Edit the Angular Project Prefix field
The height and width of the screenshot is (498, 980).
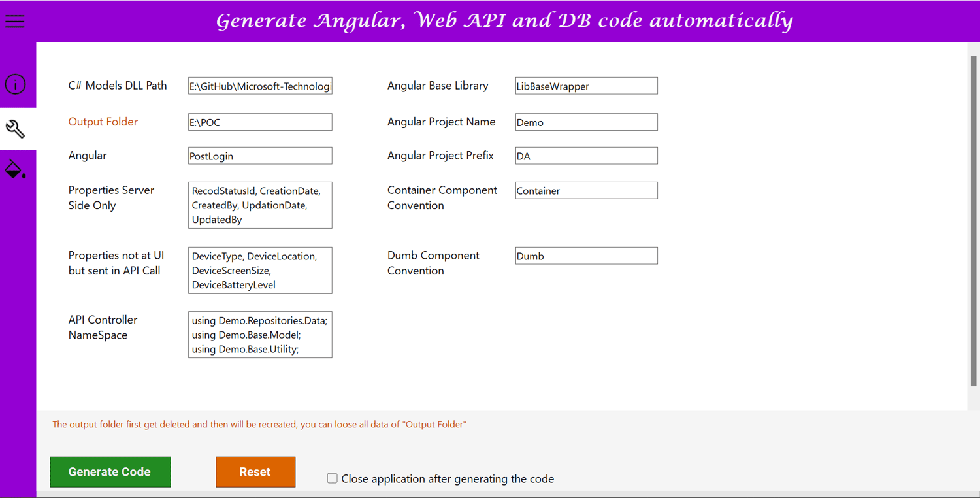click(x=587, y=156)
